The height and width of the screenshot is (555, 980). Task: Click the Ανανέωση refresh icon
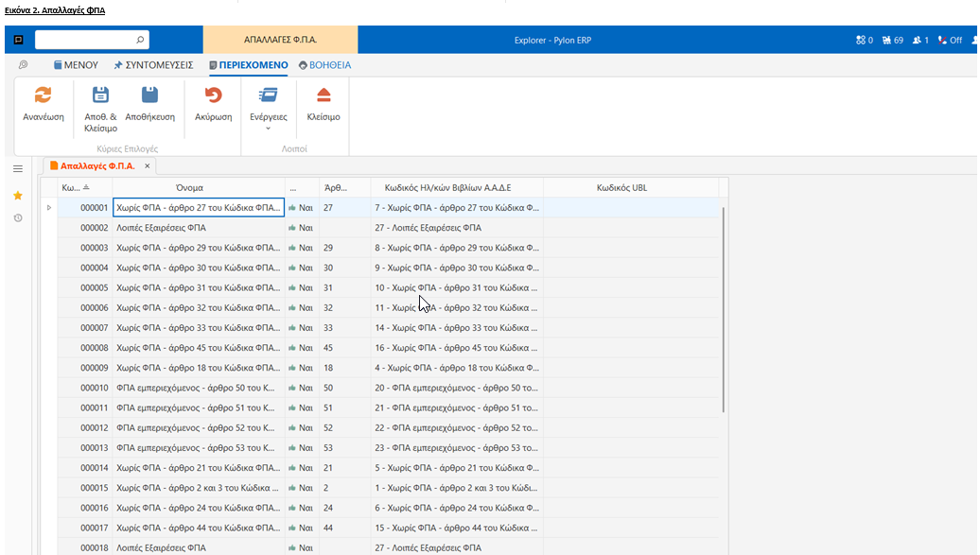pyautogui.click(x=43, y=95)
